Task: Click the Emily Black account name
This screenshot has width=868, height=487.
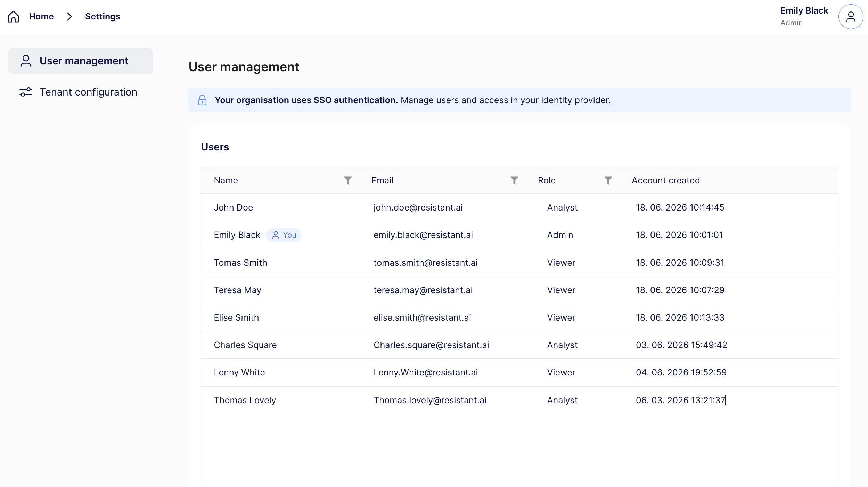Action: click(804, 11)
